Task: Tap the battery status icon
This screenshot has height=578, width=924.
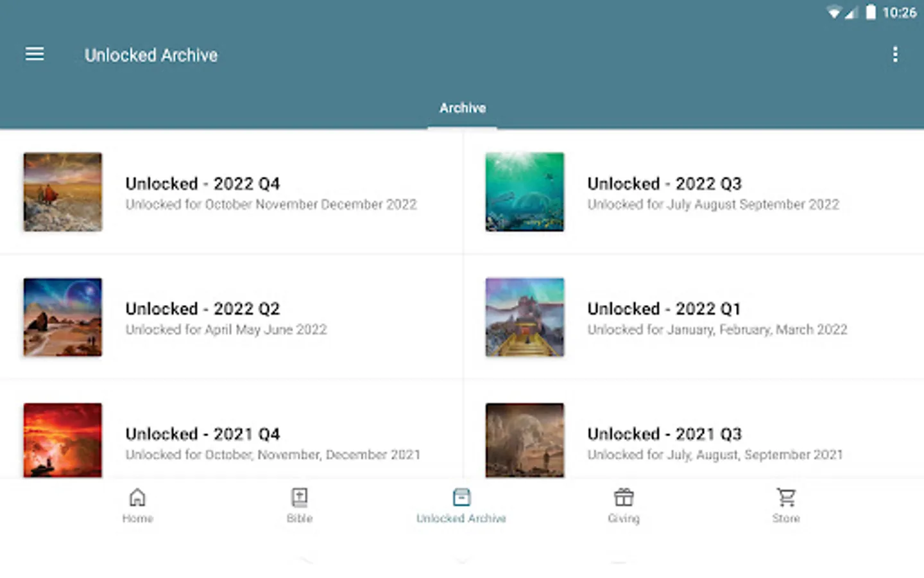Action: (871, 13)
